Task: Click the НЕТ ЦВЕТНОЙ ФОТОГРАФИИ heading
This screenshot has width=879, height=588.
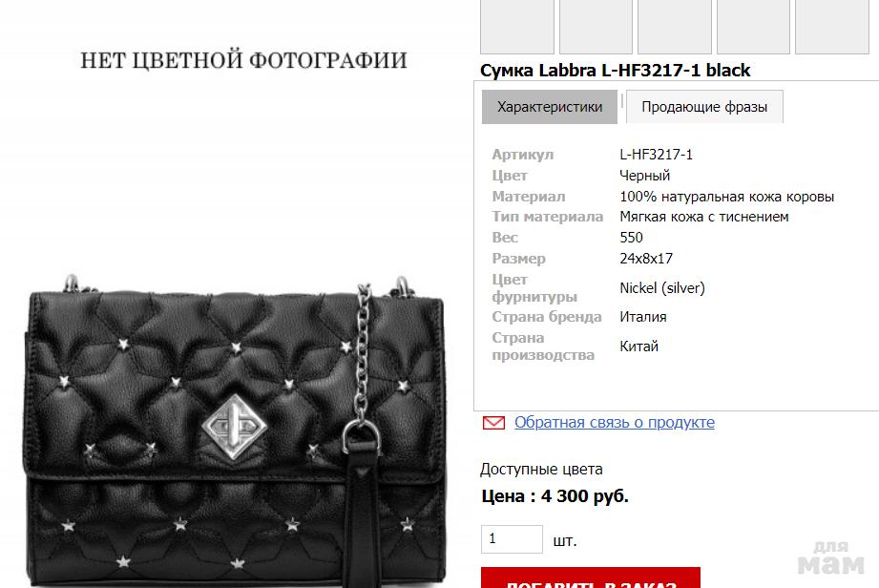Action: pyautogui.click(x=243, y=60)
